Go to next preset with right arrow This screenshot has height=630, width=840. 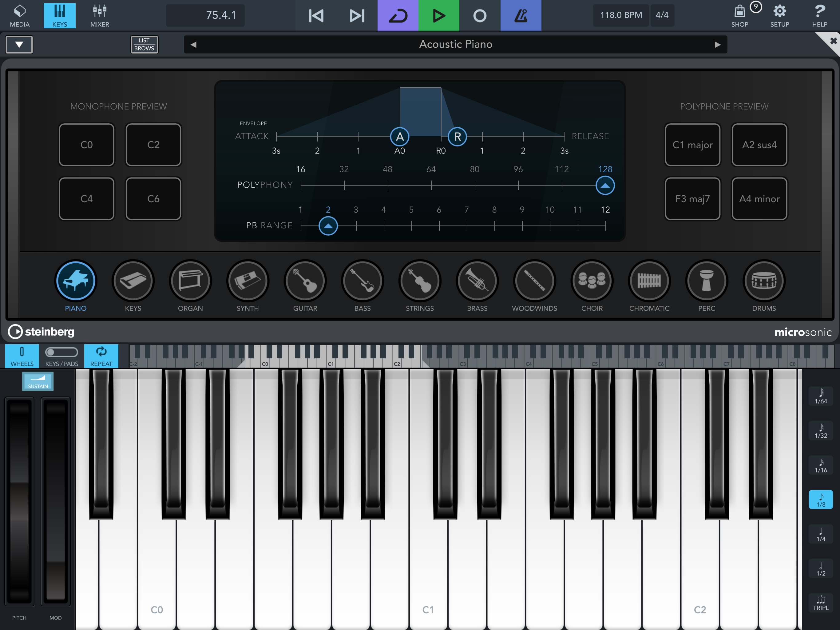tap(717, 45)
